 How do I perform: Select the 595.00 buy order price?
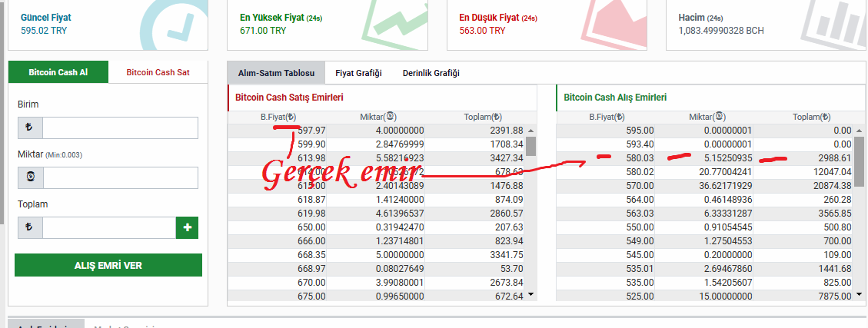pos(640,131)
